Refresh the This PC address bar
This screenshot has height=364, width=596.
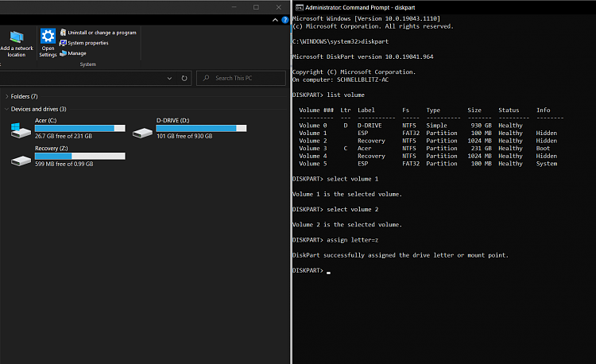[184, 78]
